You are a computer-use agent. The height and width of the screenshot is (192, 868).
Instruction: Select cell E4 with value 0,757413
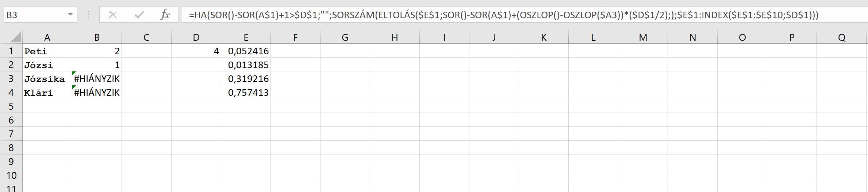tap(246, 93)
